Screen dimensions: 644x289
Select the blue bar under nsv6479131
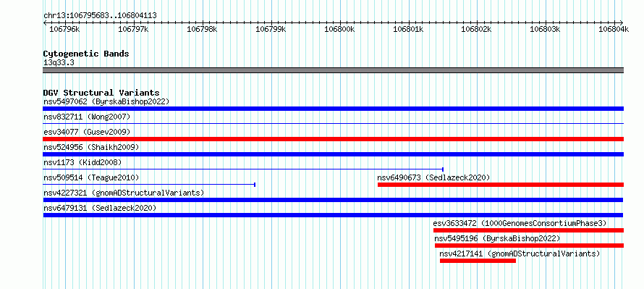click(x=333, y=215)
